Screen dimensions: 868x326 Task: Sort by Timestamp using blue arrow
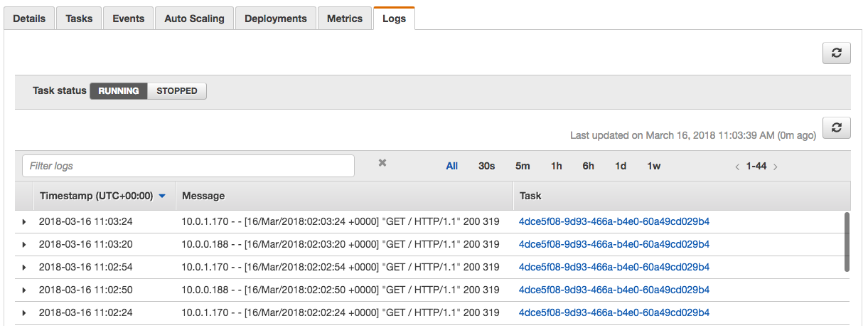point(162,196)
